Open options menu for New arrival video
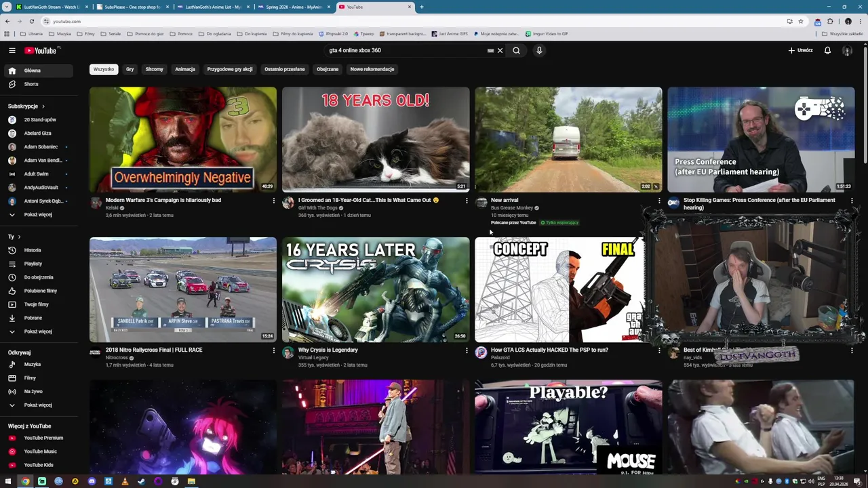The height and width of the screenshot is (488, 868). (658, 201)
